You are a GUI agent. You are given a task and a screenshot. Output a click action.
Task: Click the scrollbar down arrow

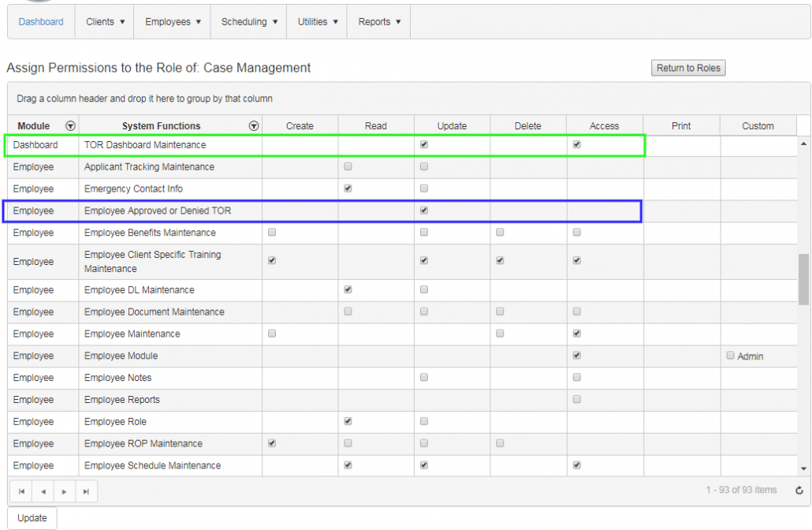(x=803, y=467)
